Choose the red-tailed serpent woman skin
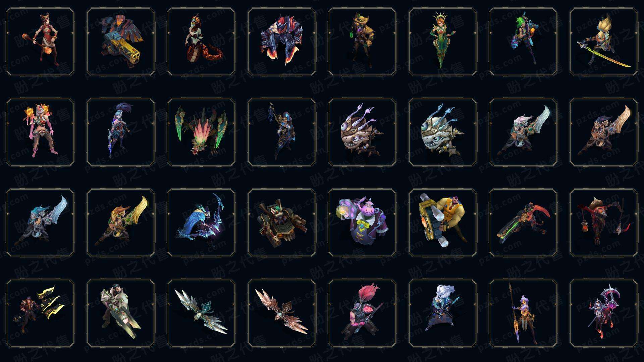644x362 pixels. pyautogui.click(x=201, y=42)
